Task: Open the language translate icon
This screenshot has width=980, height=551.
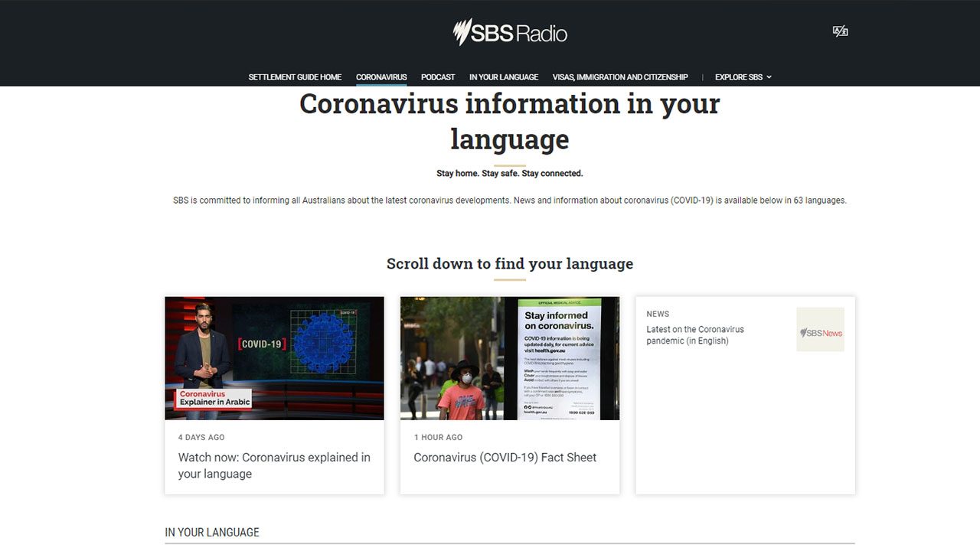Action: pos(840,31)
